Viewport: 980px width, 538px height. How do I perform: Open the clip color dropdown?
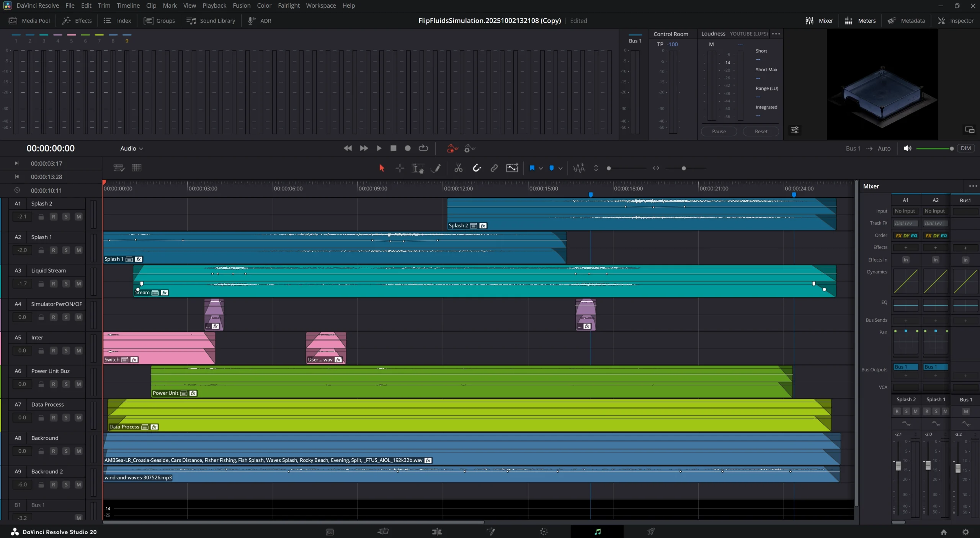[561, 168]
